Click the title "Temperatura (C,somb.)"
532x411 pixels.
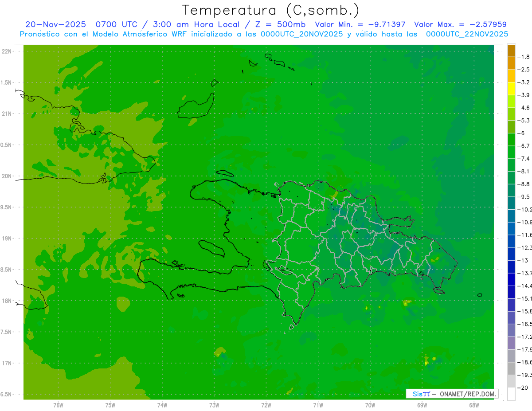tap(270, 10)
